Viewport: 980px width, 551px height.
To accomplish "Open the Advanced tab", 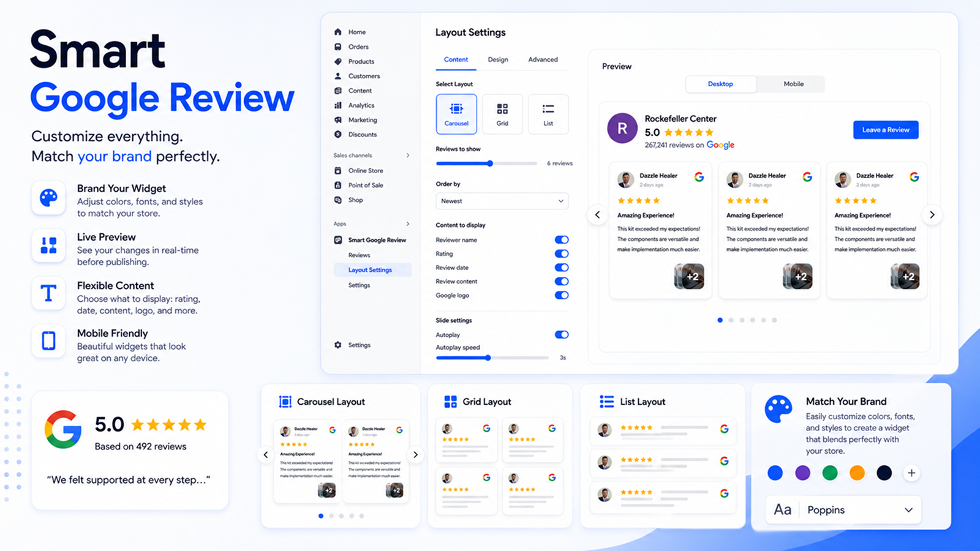I will pyautogui.click(x=543, y=59).
